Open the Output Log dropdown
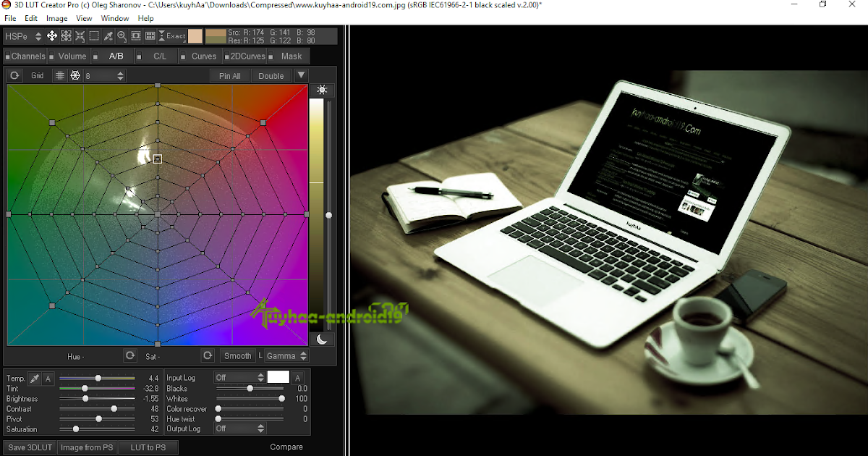 point(239,428)
